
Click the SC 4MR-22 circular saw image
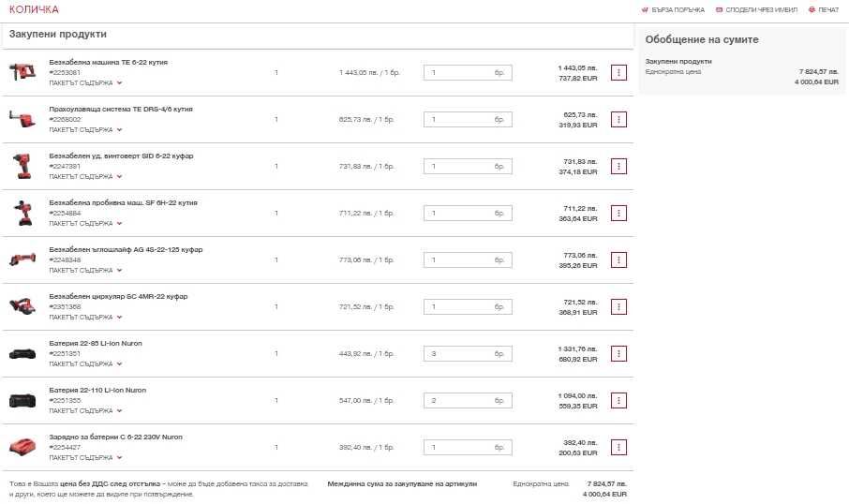click(x=22, y=306)
